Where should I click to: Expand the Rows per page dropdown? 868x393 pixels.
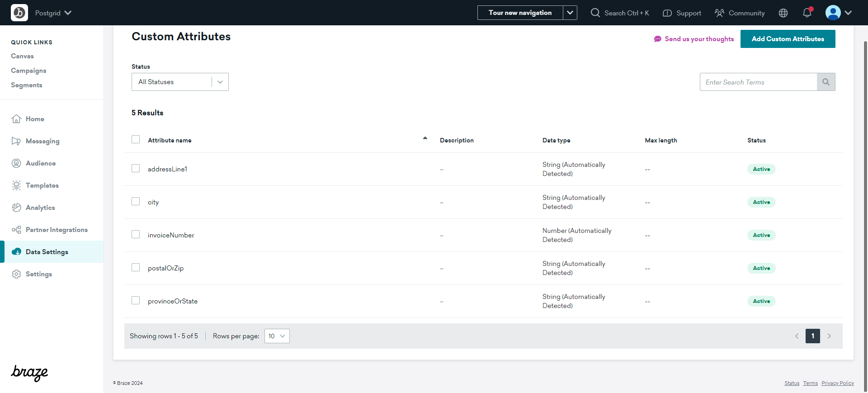click(277, 336)
